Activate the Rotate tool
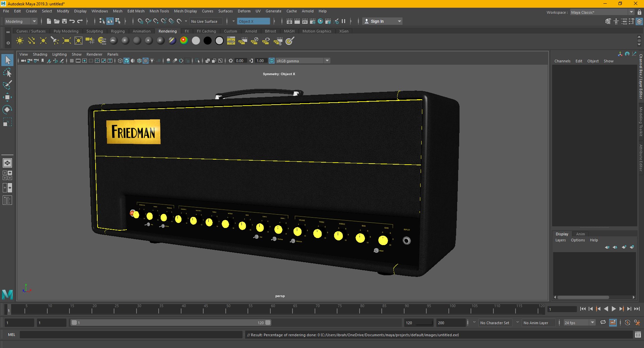The width and height of the screenshot is (644, 348). (7, 110)
